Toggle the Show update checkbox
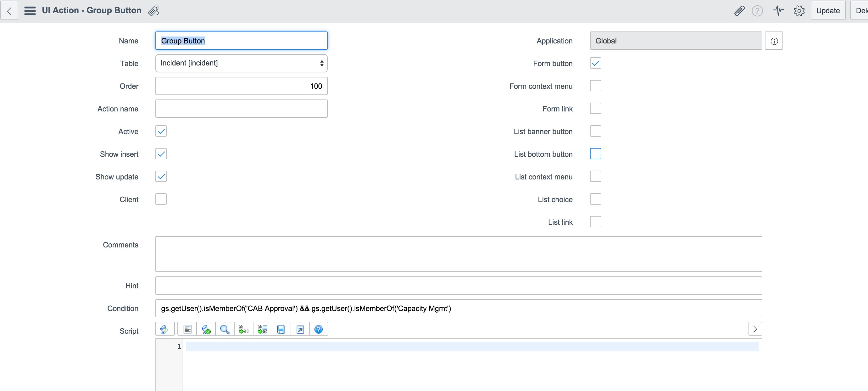This screenshot has height=391, width=868. 161,176
